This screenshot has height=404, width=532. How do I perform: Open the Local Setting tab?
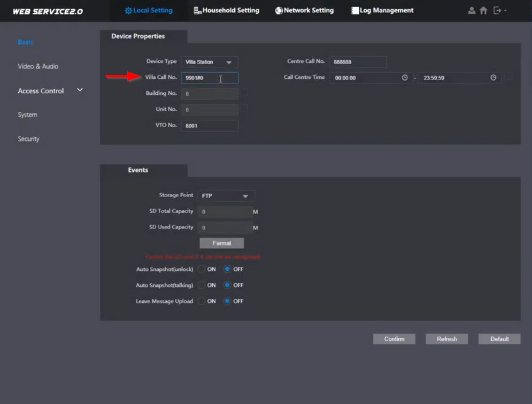pos(148,10)
